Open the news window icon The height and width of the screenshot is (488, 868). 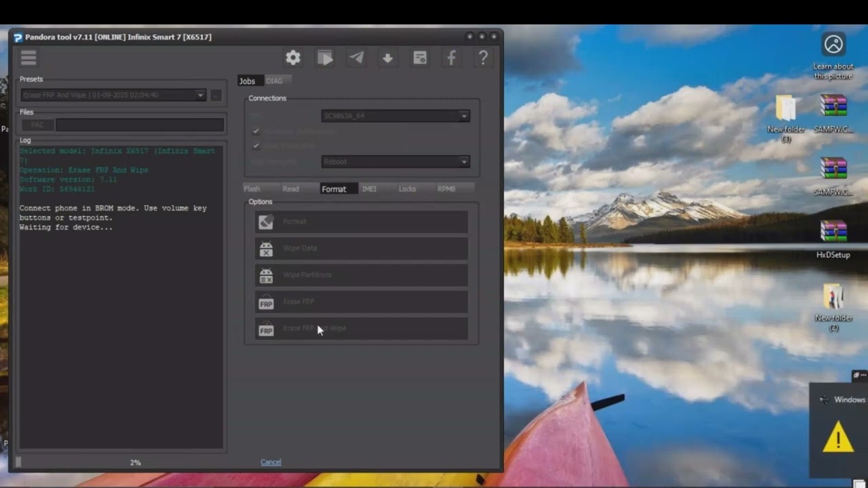click(420, 58)
